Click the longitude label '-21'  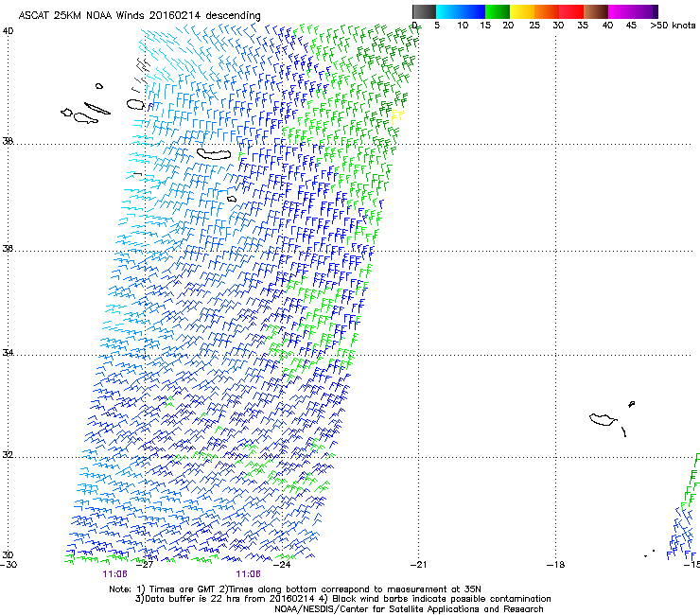(x=419, y=565)
